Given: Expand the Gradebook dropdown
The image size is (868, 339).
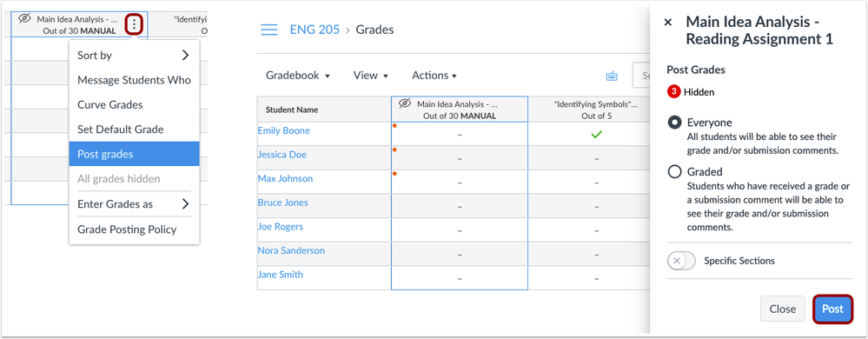Looking at the screenshot, I should (298, 76).
